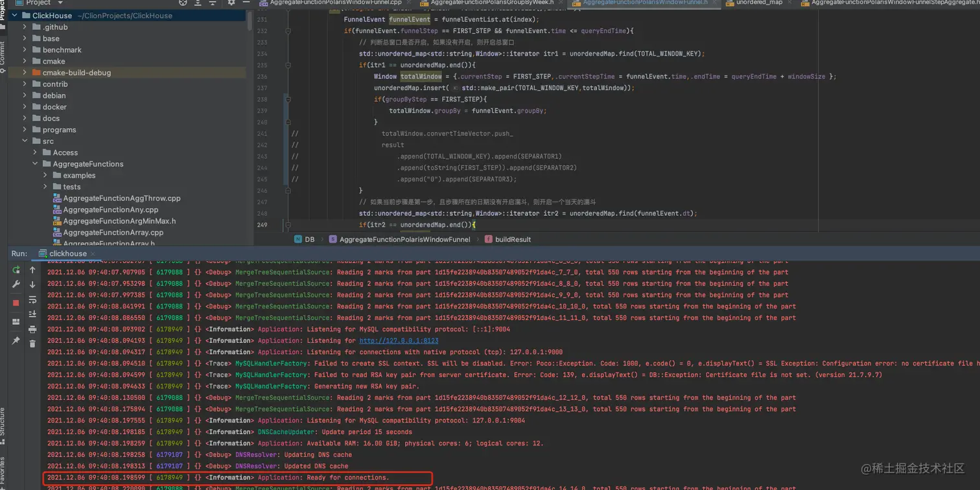
Task: Select the debian folder
Action: click(54, 96)
